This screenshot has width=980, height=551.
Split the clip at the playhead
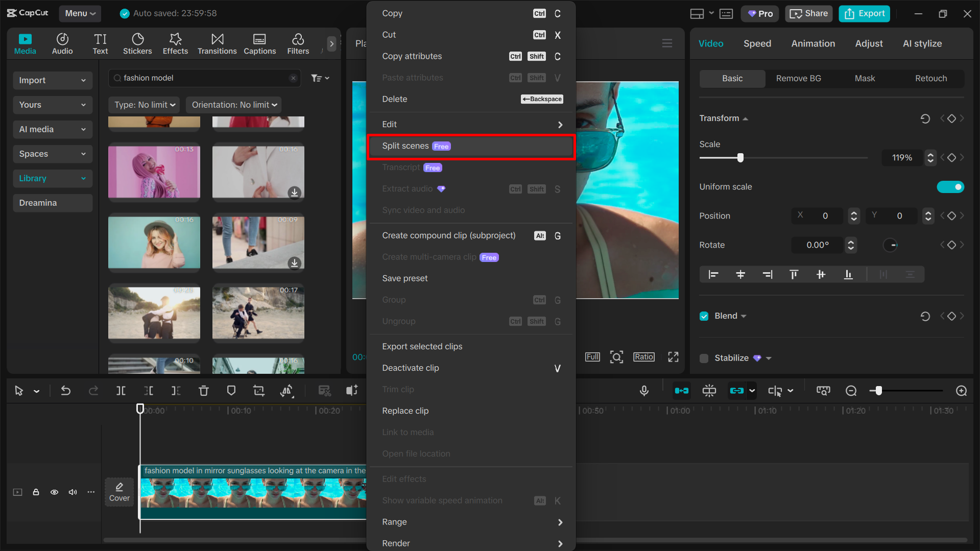[x=121, y=391]
